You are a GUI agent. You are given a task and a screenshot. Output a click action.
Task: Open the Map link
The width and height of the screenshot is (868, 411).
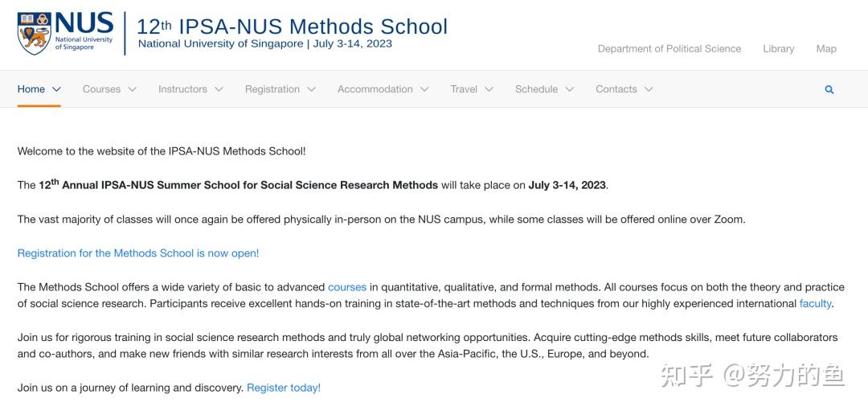tap(826, 49)
